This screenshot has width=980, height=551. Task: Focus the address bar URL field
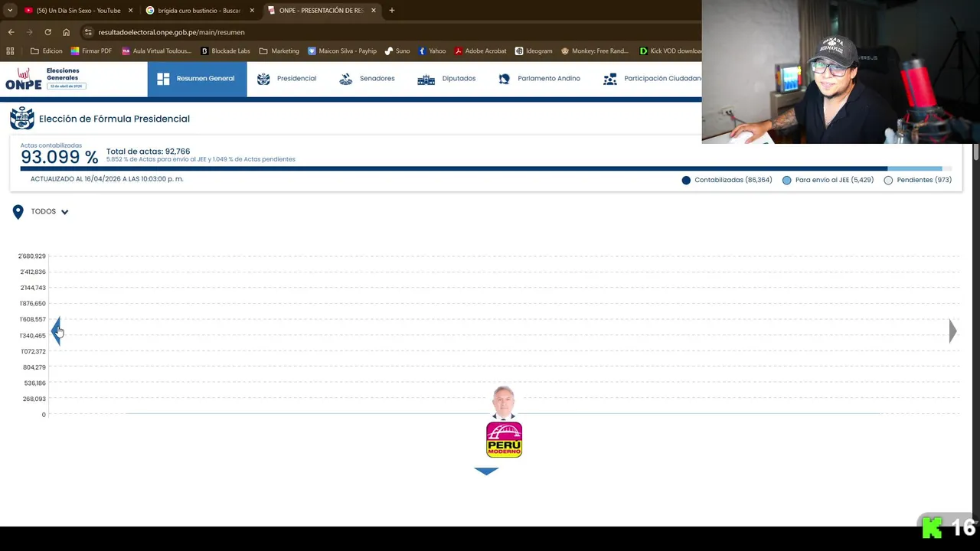point(390,32)
